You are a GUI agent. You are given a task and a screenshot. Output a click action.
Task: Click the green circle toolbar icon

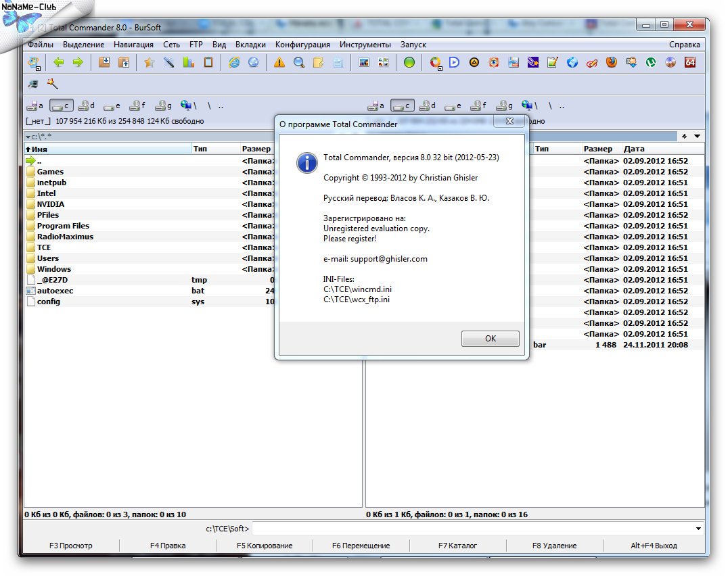click(x=409, y=63)
